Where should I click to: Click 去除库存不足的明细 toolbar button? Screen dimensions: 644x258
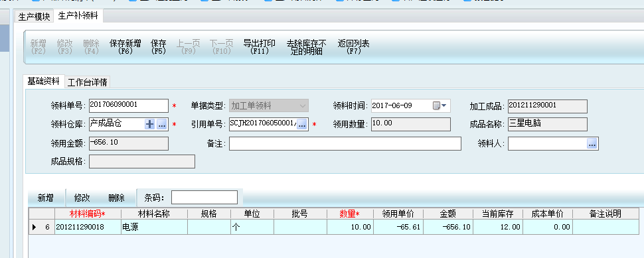306,48
